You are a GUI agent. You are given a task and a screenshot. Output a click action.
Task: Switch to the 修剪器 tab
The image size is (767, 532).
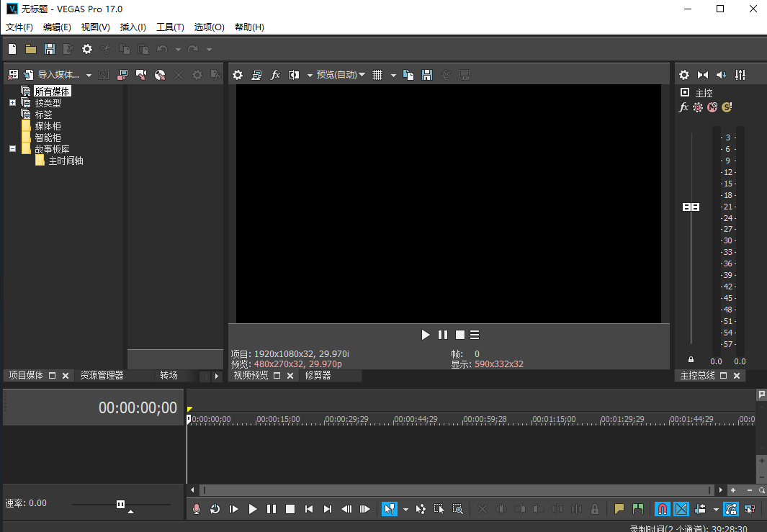(x=318, y=376)
